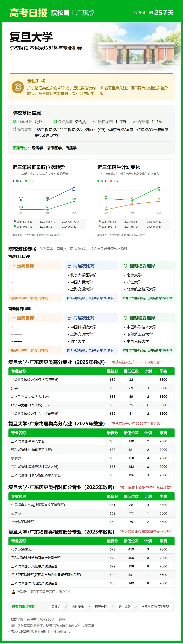183x644 pixels.
Task: Select the 招生计划 checklist chip
Action: tap(124, 606)
